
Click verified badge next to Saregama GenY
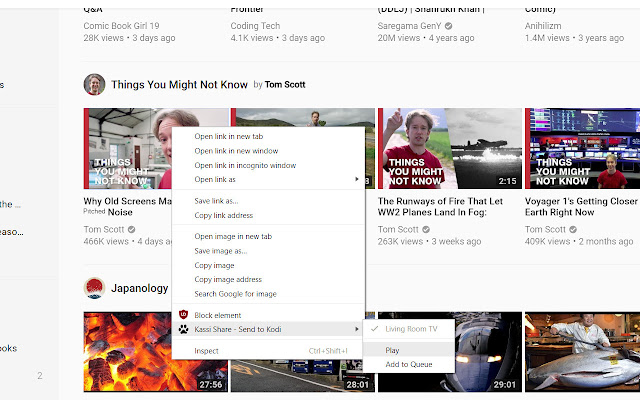(448, 26)
